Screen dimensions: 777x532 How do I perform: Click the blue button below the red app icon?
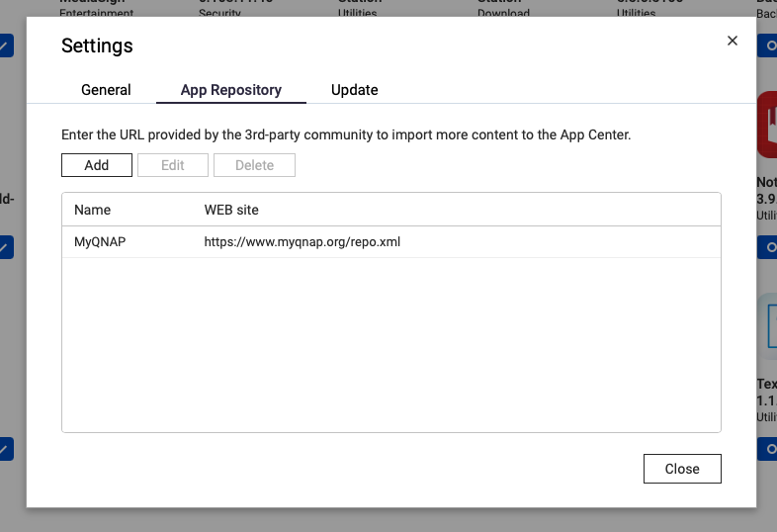(766, 246)
